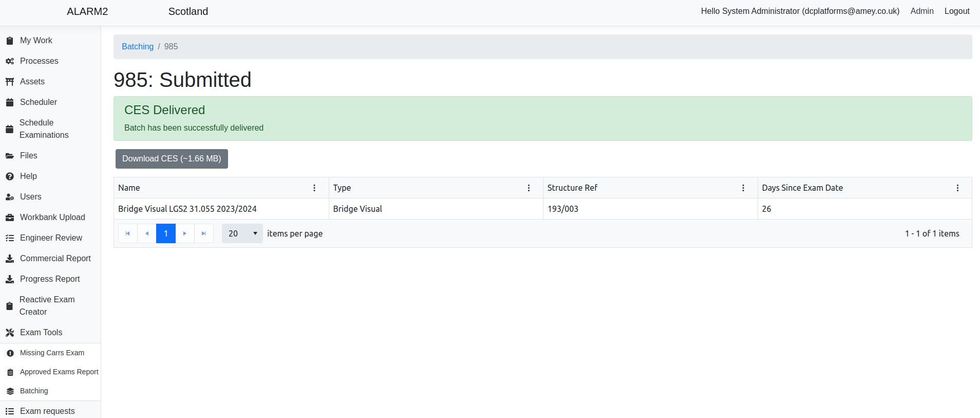Click the My Work clipboard icon
The height and width of the screenshot is (418, 980).
click(x=10, y=41)
